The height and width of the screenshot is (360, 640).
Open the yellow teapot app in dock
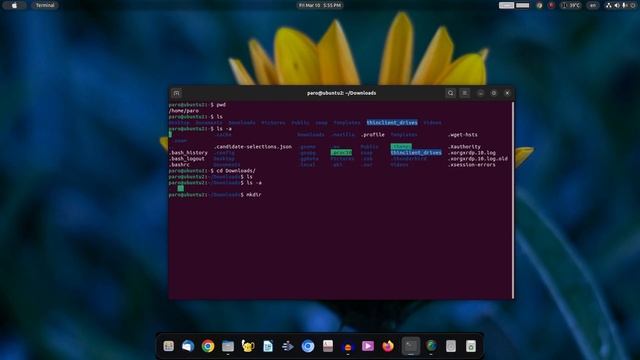248,346
